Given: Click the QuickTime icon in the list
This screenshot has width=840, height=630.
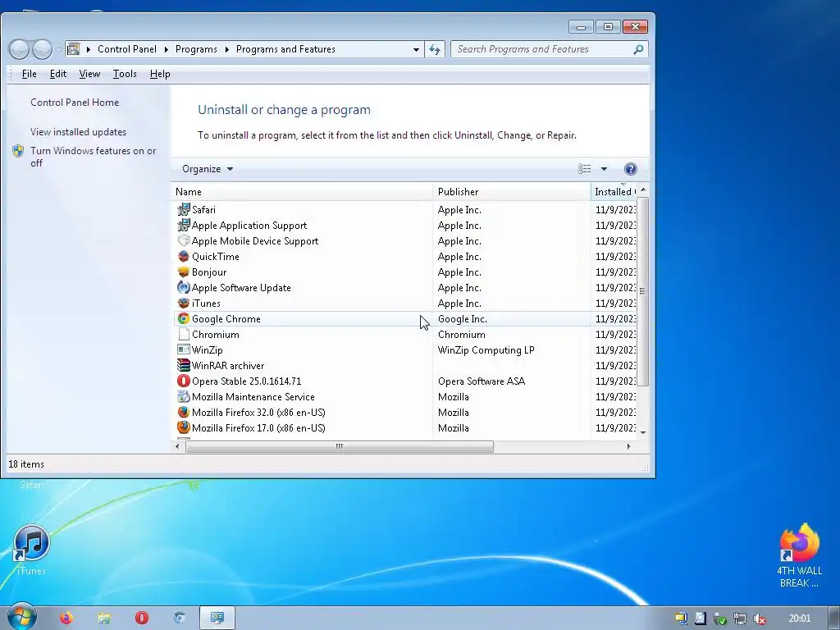Looking at the screenshot, I should tap(184, 256).
